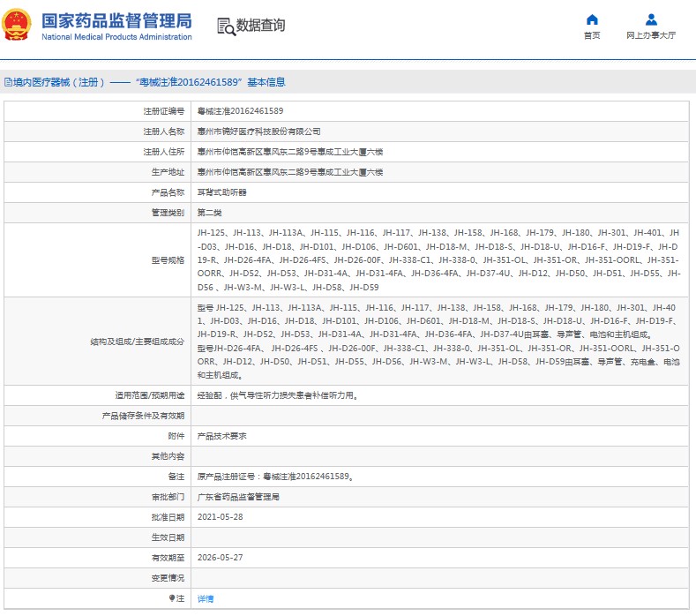Click the 网上办事大厅 text label

[651, 35]
